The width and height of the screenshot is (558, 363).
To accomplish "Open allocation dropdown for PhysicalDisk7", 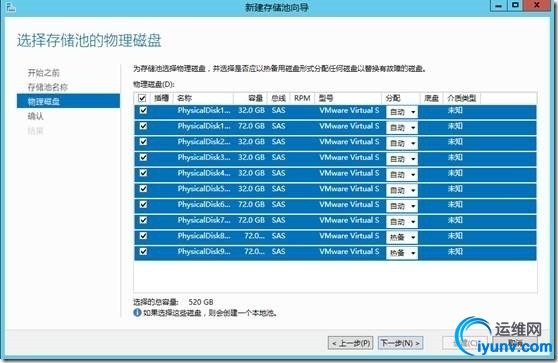I will (402, 221).
